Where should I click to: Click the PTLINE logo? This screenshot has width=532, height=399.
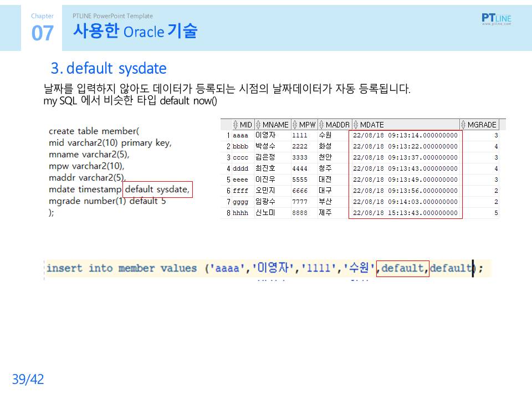[497, 19]
